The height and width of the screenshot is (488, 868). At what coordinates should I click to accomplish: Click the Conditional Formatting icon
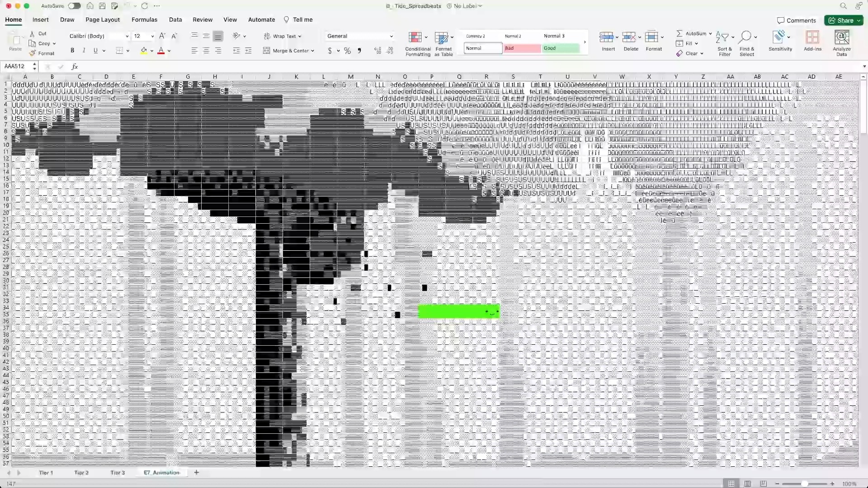coord(415,38)
